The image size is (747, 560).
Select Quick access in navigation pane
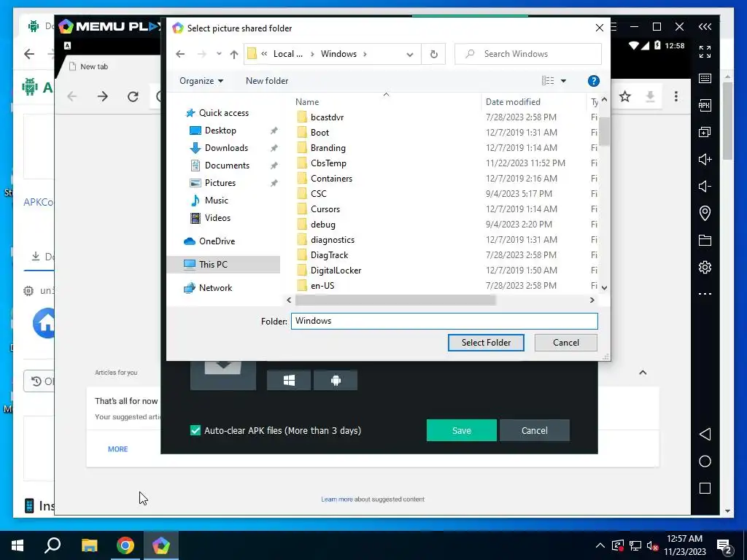(x=223, y=113)
